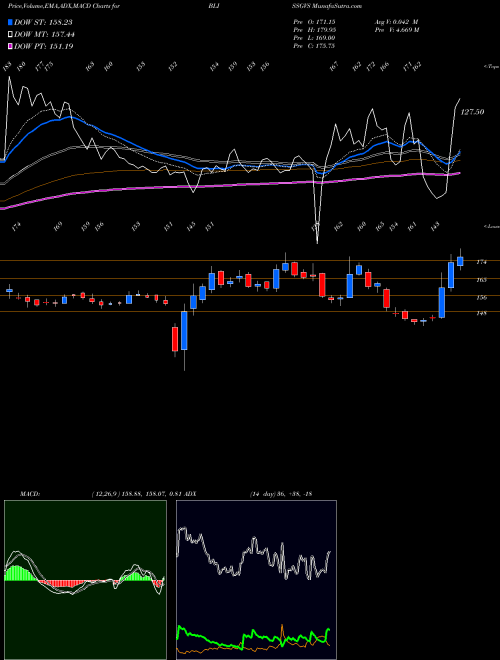Screen dimensions: 500x660
Task: Click the '<Lows' marker label
Action: (x=491, y=226)
